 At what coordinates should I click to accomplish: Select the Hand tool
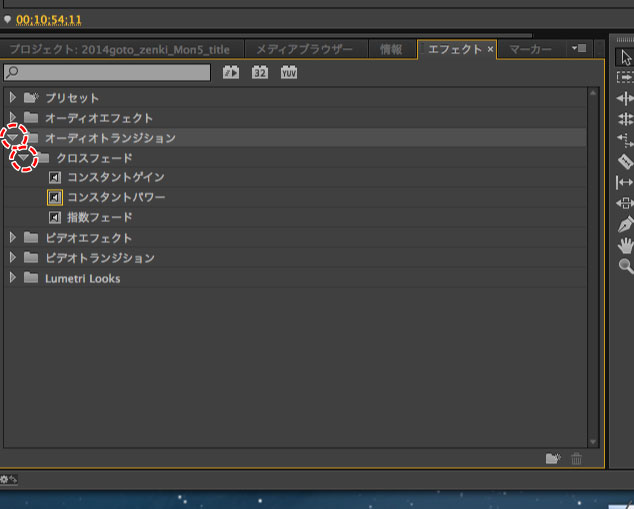click(626, 245)
